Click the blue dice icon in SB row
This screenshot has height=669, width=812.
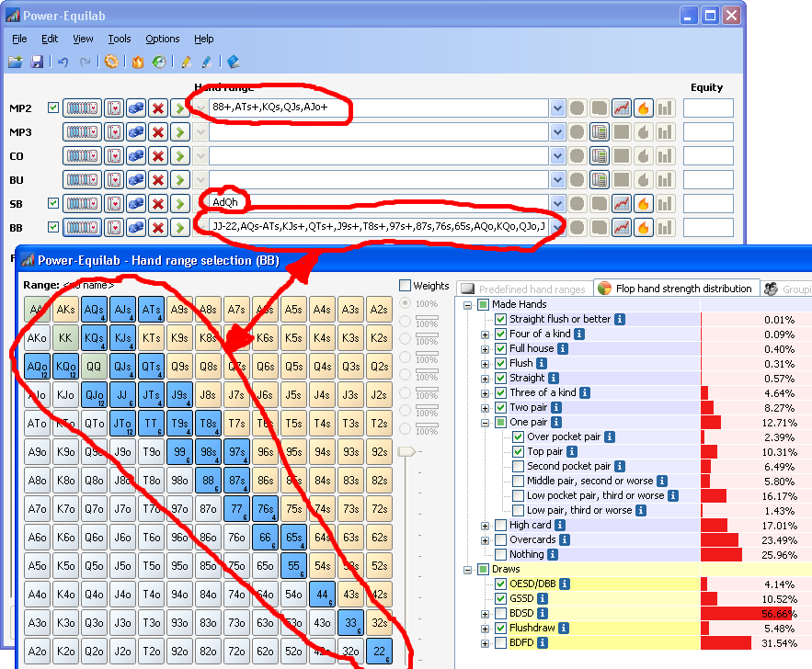pyautogui.click(x=136, y=204)
